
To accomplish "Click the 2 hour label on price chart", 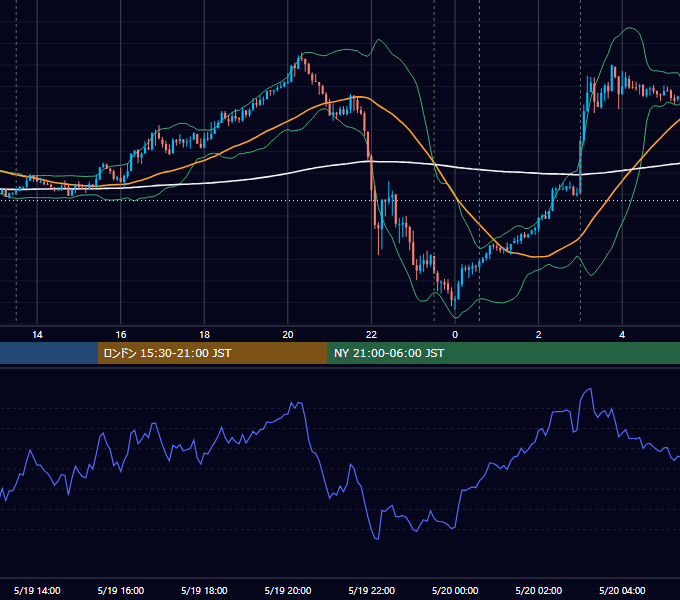I will 539,335.
